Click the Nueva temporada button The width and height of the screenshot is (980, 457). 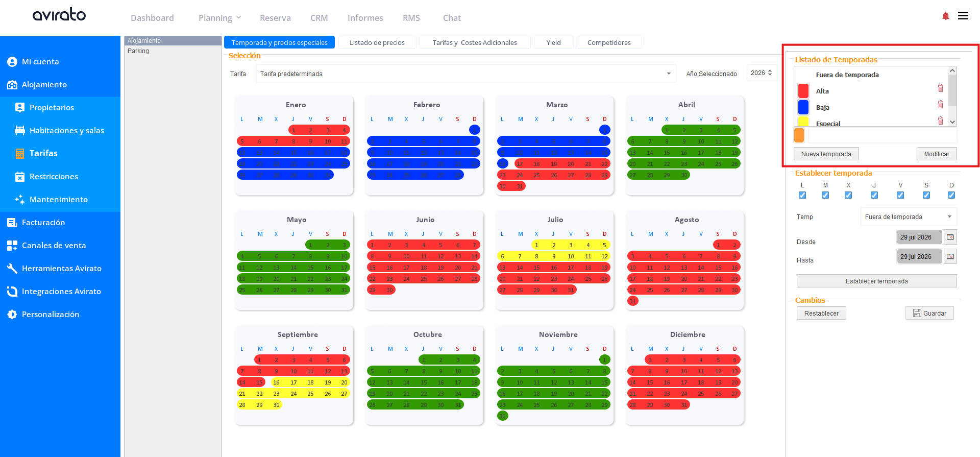click(826, 154)
